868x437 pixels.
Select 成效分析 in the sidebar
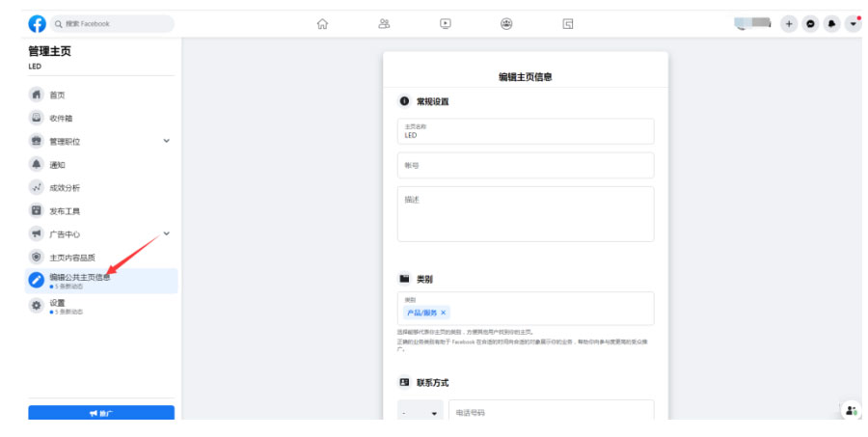point(65,187)
